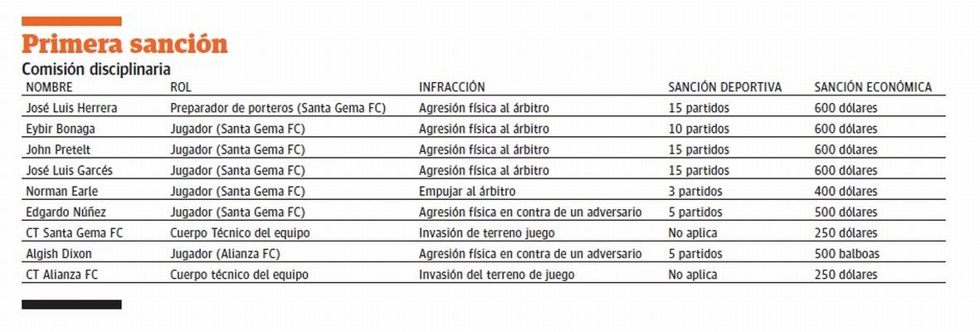The image size is (980, 332).
Task: Click the NOMBRE column header
Action: (50, 87)
